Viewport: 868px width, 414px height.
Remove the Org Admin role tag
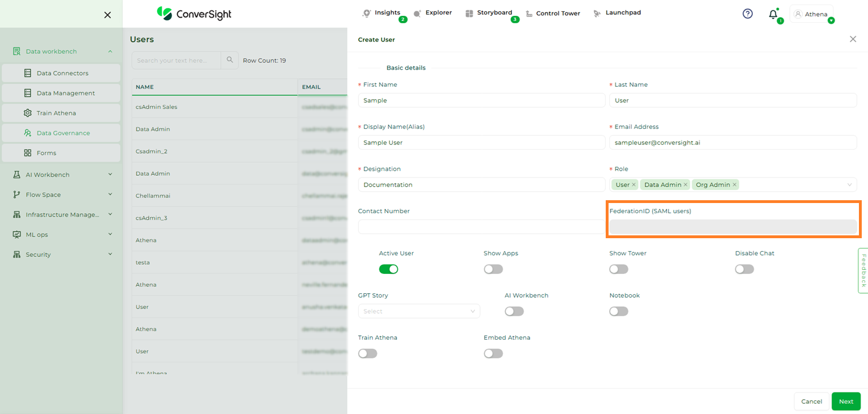[x=735, y=185]
